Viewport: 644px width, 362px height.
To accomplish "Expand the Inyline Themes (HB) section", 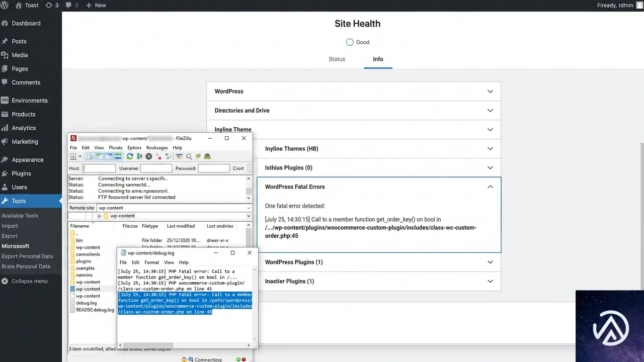I will [379, 149].
